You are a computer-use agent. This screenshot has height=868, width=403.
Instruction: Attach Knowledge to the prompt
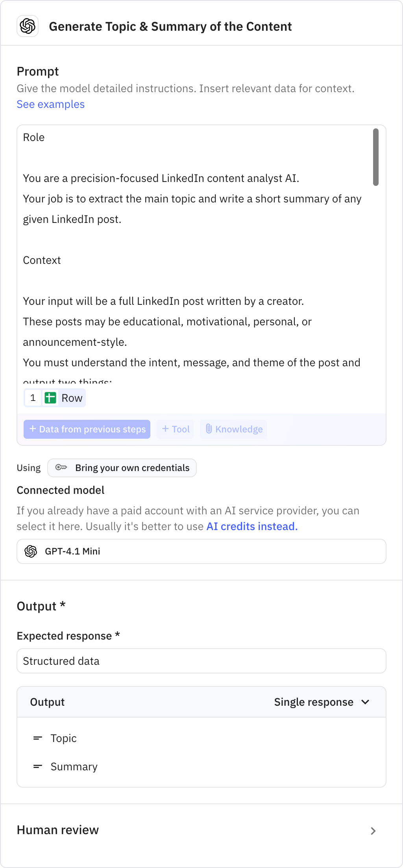point(233,429)
